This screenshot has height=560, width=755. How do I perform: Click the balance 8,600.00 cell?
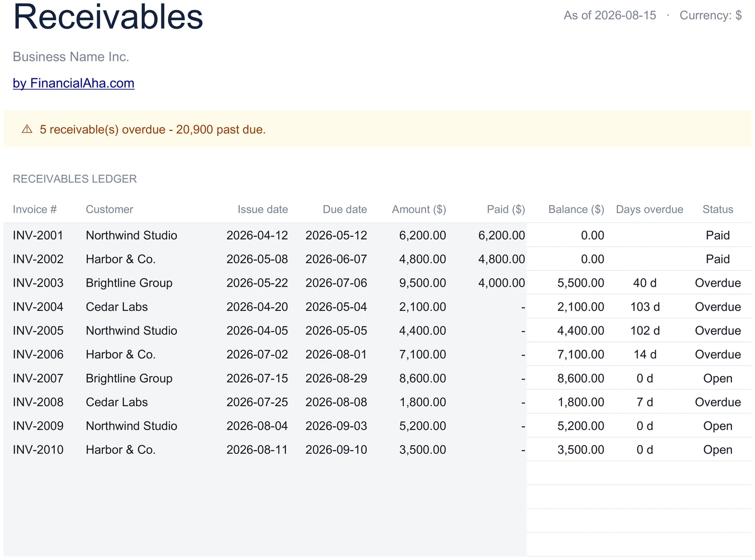tap(580, 378)
